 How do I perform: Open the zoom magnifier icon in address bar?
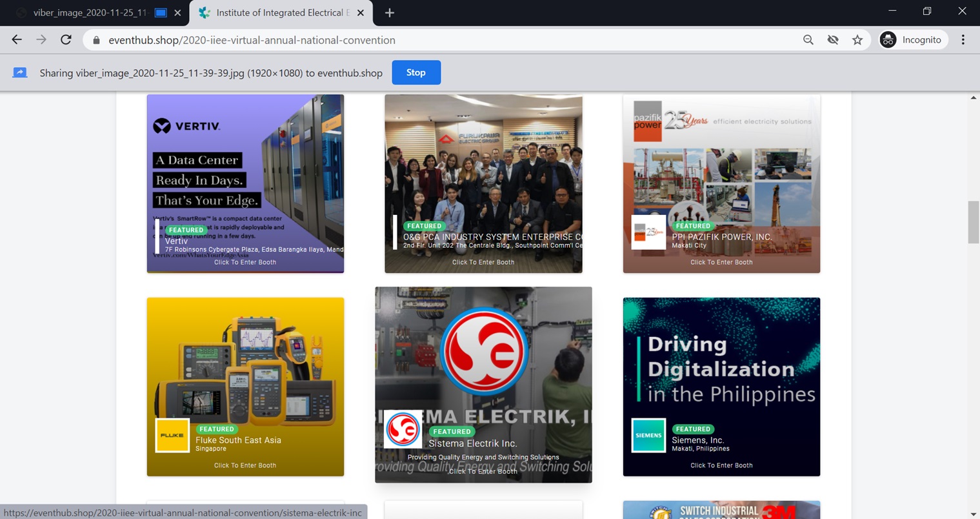[808, 40]
